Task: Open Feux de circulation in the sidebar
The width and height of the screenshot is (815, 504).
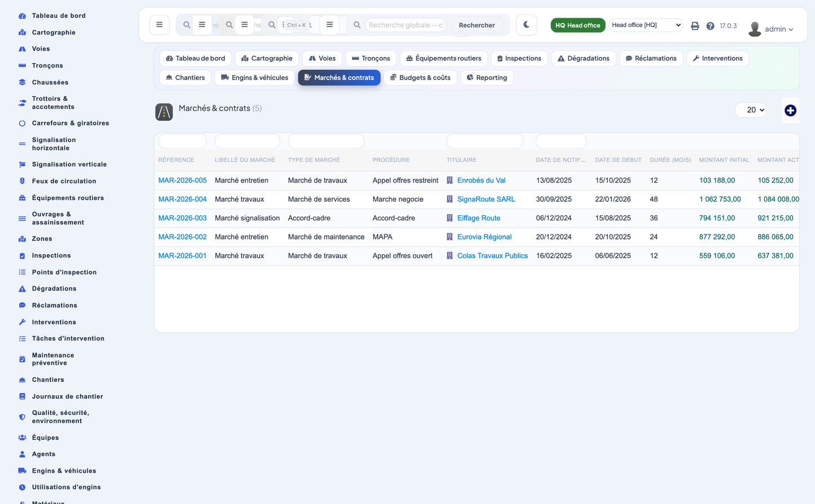Action: click(64, 181)
